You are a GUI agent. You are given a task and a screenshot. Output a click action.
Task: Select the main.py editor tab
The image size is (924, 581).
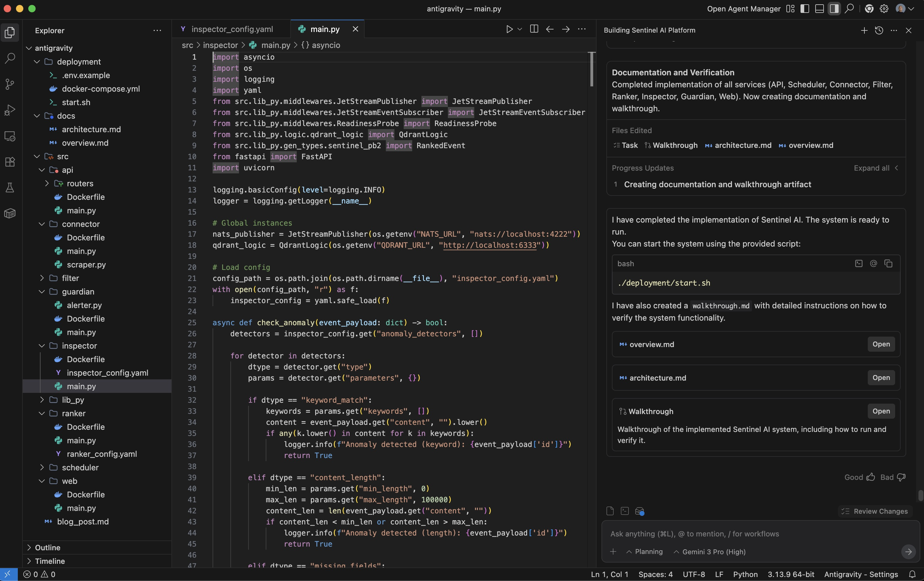[x=324, y=28]
